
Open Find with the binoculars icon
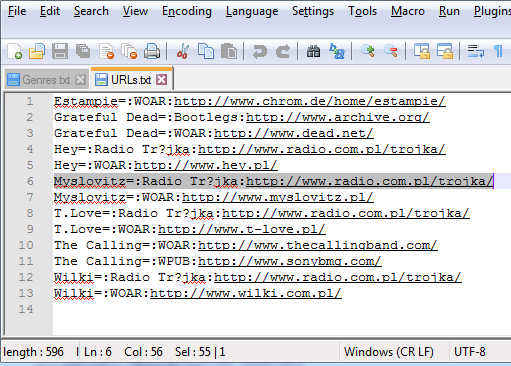(x=313, y=52)
